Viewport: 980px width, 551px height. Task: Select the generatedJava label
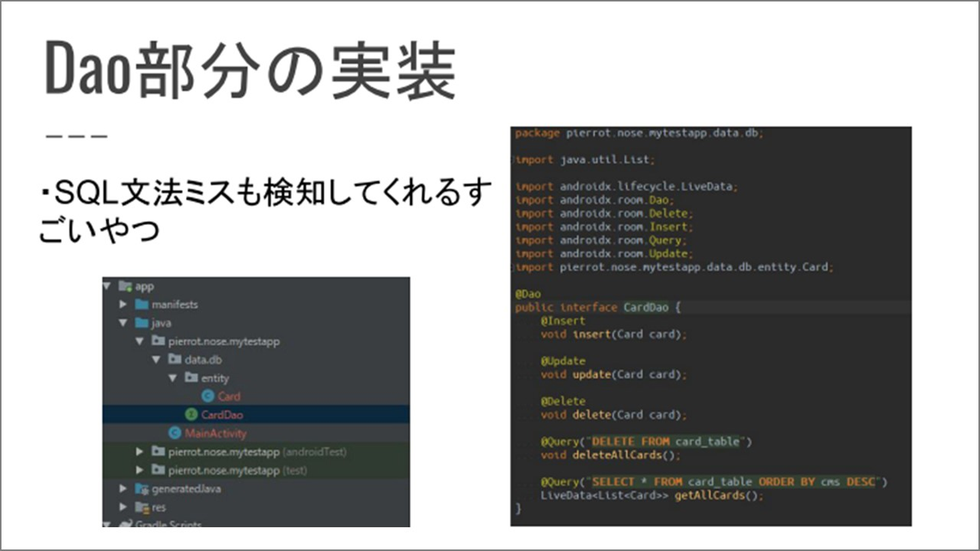click(x=186, y=488)
